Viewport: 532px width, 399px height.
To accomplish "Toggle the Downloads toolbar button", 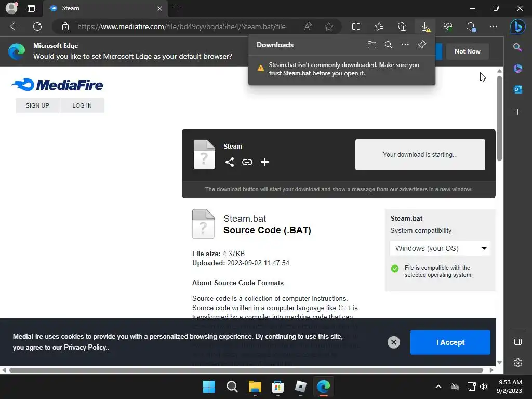I will [425, 26].
